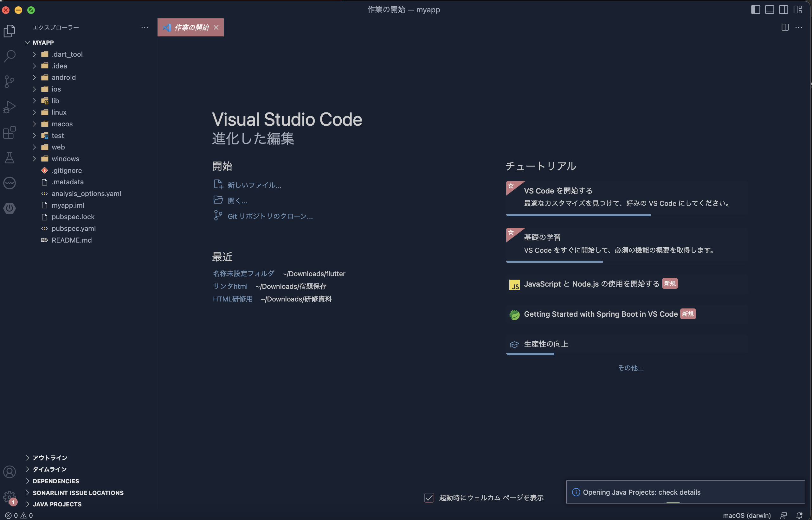Viewport: 812px width, 520px height.
Task: Open the Extensions view
Action: (x=10, y=132)
